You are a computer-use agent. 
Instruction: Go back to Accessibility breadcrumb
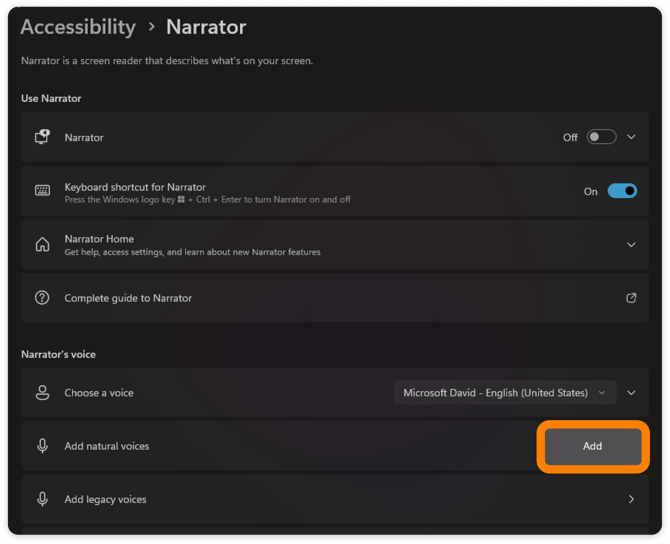click(x=78, y=27)
